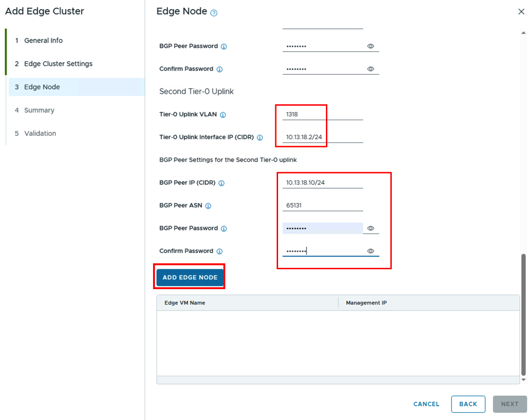
Task: Show the topmost Confirm Password value
Action: [371, 69]
